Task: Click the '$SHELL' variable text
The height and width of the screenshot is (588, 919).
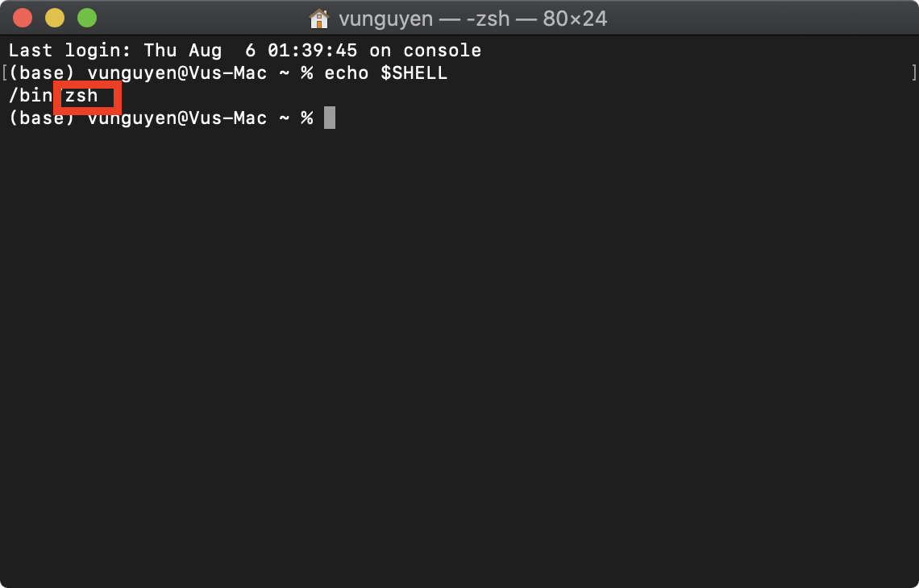Action: (x=414, y=73)
